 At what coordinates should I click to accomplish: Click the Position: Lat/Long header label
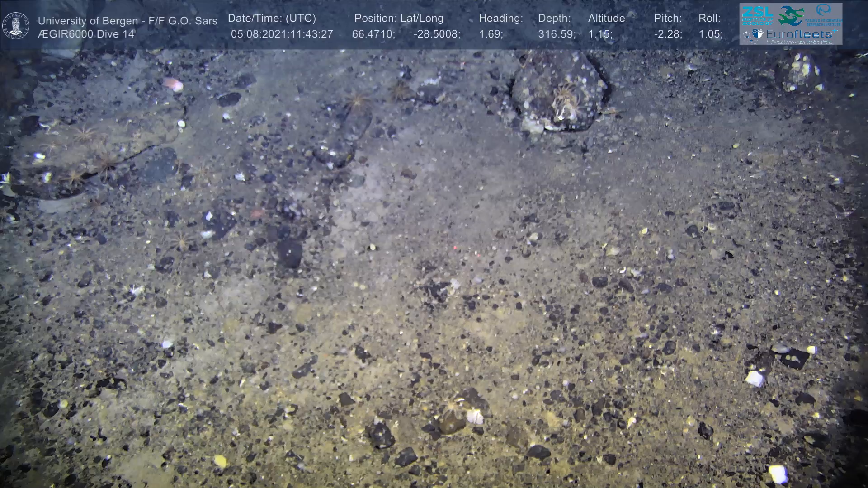click(399, 19)
